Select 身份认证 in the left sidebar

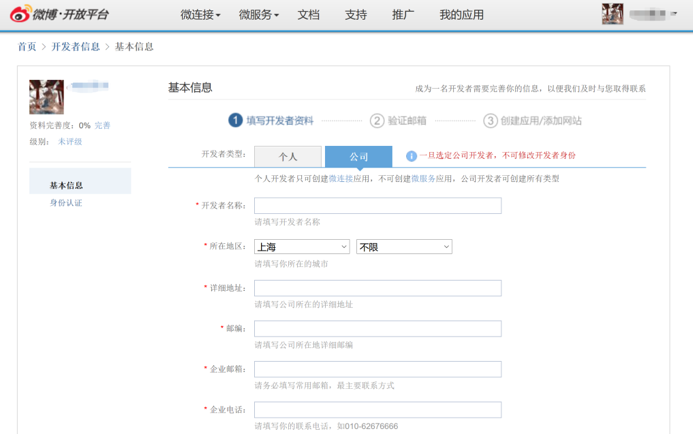coord(66,203)
